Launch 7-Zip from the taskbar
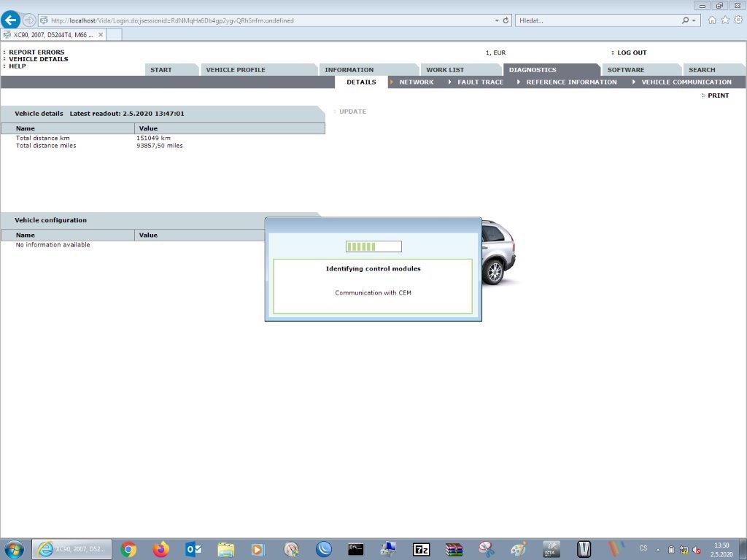The image size is (747, 560). [422, 549]
